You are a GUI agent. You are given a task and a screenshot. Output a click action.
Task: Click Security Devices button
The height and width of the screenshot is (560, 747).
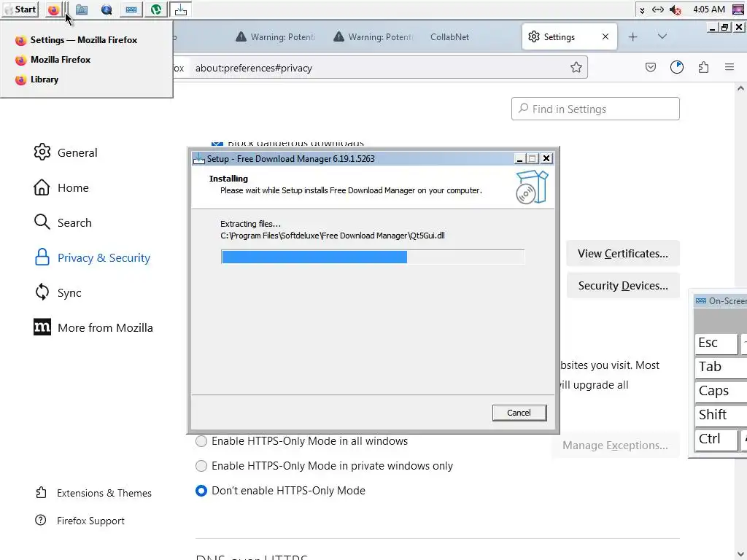click(623, 285)
